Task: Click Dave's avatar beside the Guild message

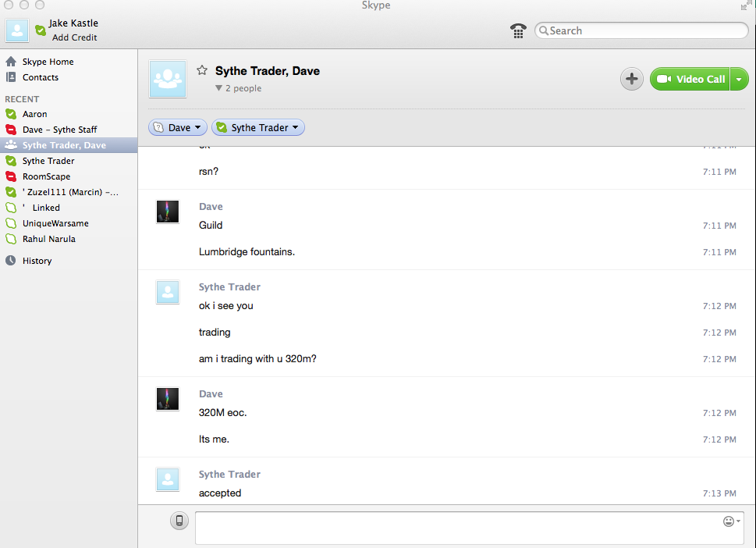Action: pyautogui.click(x=168, y=212)
